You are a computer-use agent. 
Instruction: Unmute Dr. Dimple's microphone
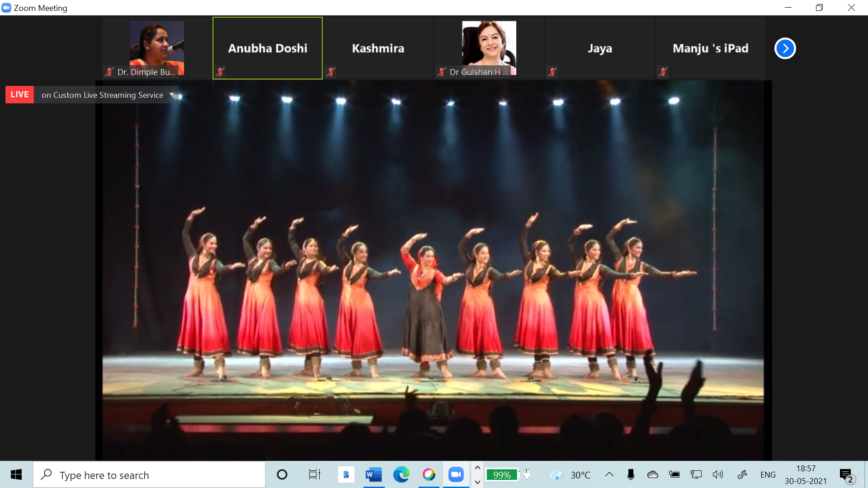(108, 71)
